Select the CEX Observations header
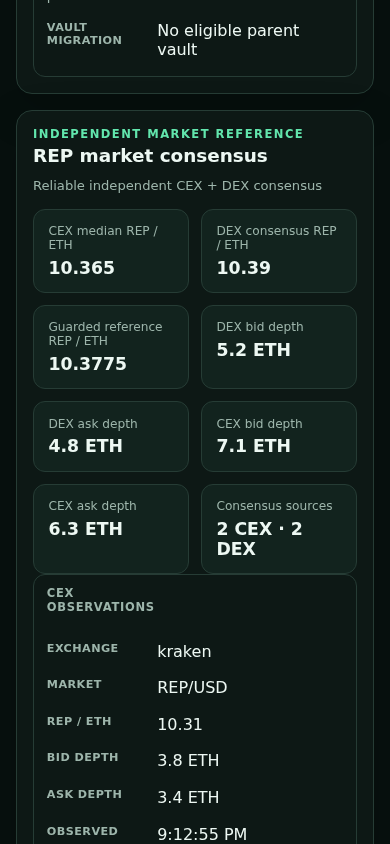The height and width of the screenshot is (844, 390). click(x=100, y=600)
